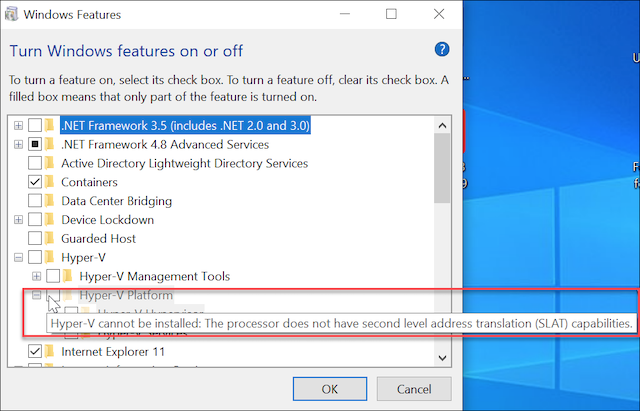Uncheck the Containers checkbox
Screen dimensions: 640x411
[x=35, y=182]
